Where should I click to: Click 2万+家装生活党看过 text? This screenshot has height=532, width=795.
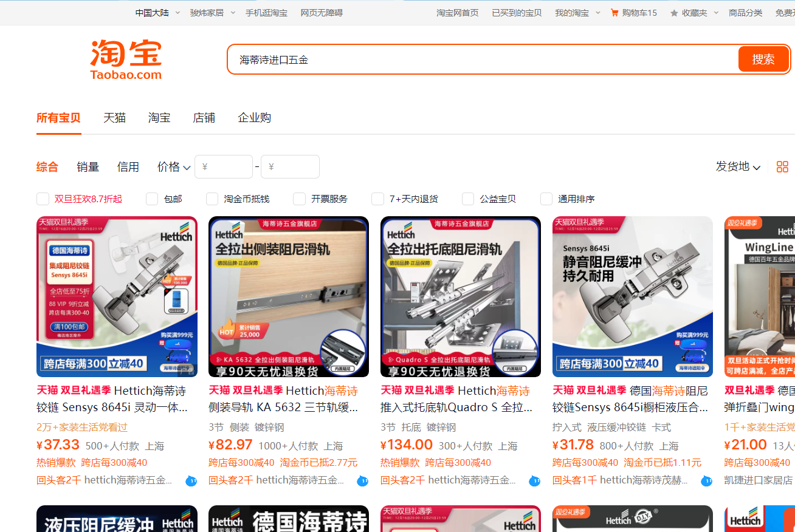82,428
